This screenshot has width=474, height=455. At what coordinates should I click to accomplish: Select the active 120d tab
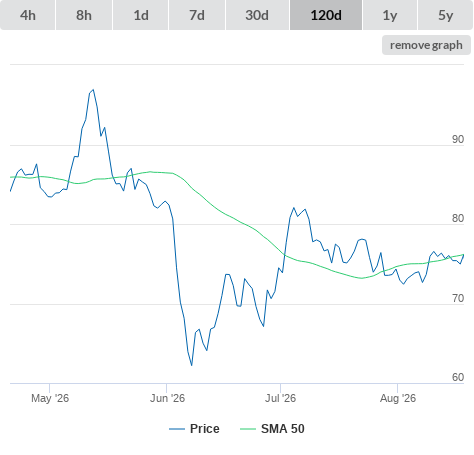326,15
